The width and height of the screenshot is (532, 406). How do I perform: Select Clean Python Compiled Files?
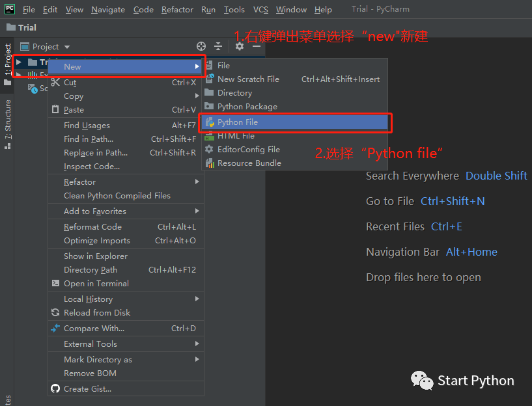(x=126, y=196)
